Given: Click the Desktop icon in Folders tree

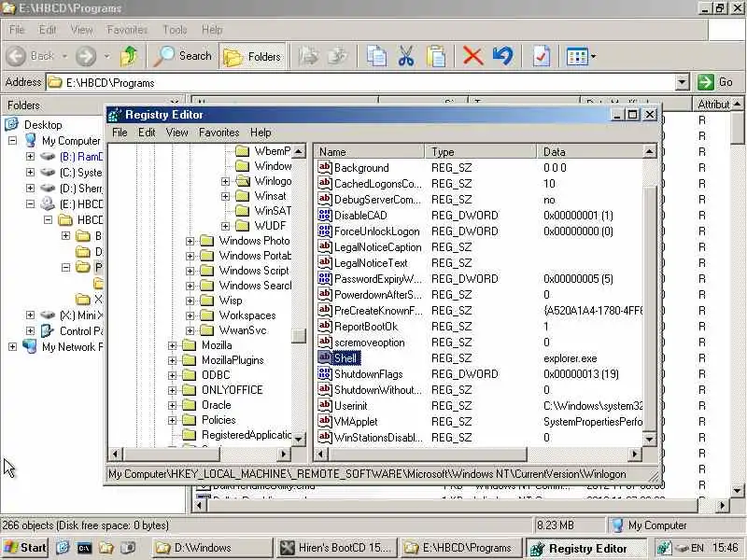Looking at the screenshot, I should click(x=12, y=125).
